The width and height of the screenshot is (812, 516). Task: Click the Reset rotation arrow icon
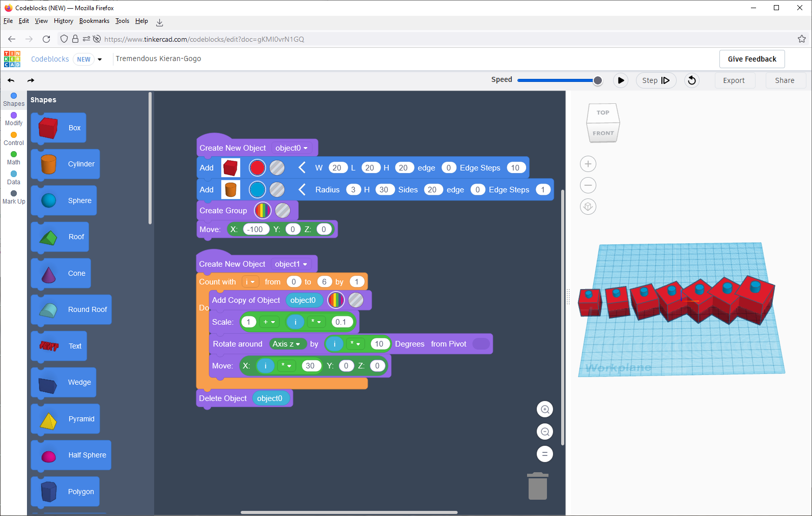point(691,80)
